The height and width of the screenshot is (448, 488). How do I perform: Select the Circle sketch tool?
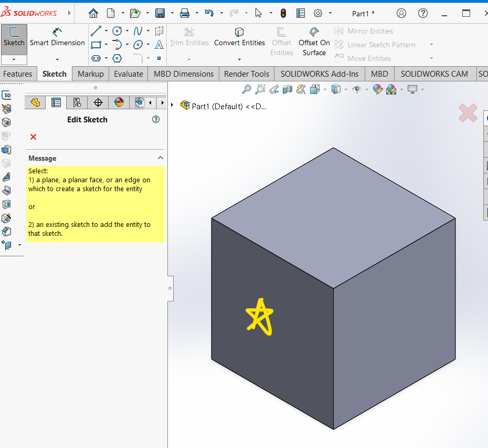click(x=116, y=31)
